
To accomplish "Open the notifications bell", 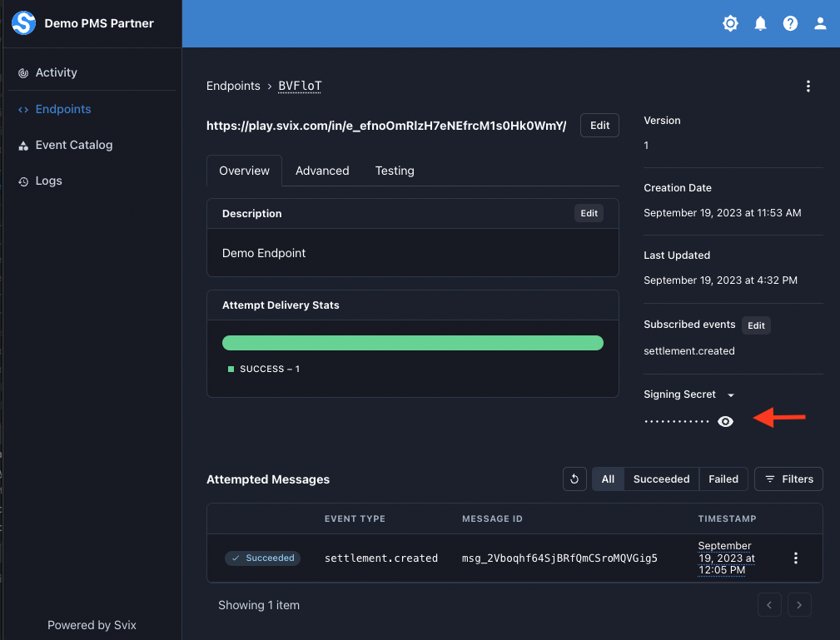I will (760, 23).
